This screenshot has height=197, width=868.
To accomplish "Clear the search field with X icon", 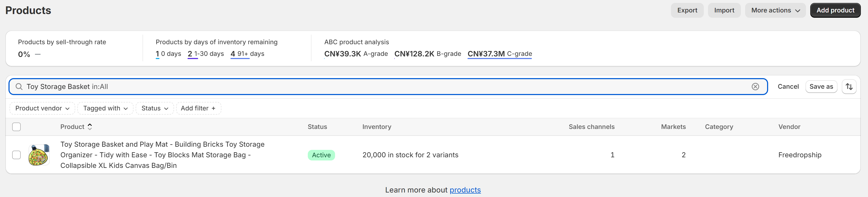I will 755,87.
